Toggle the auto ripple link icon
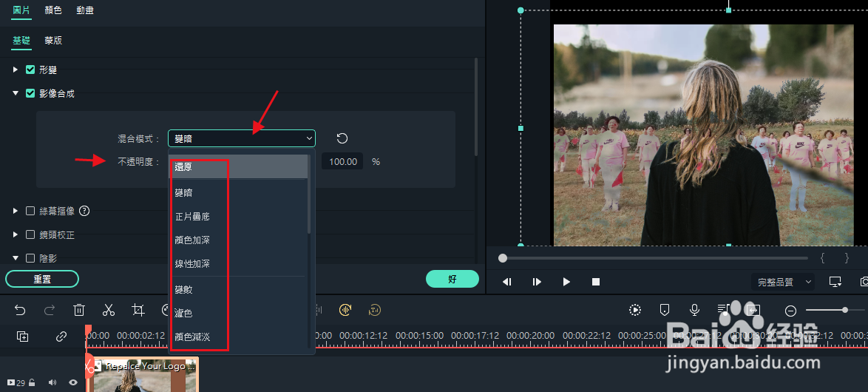The width and height of the screenshot is (868, 392). click(x=61, y=336)
